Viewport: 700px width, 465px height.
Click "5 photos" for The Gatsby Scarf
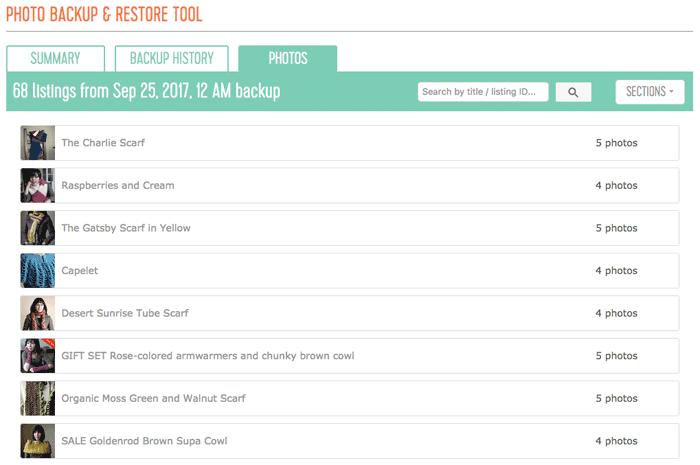(617, 228)
